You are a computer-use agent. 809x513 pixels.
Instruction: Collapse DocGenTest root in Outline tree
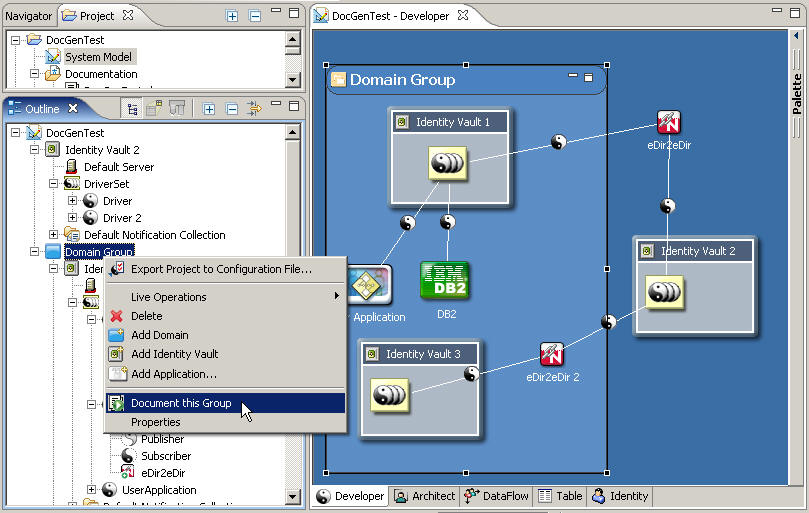pyautogui.click(x=15, y=133)
